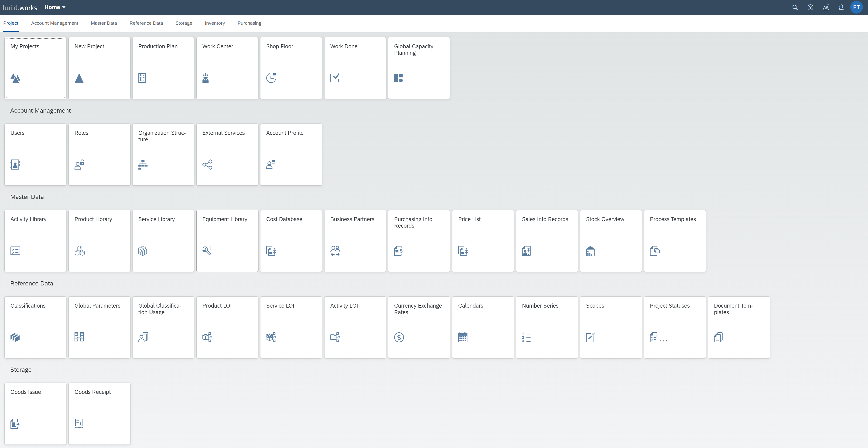This screenshot has height=448, width=868.
Task: Click the Equipment Library wrench icon
Action: pyautogui.click(x=207, y=251)
